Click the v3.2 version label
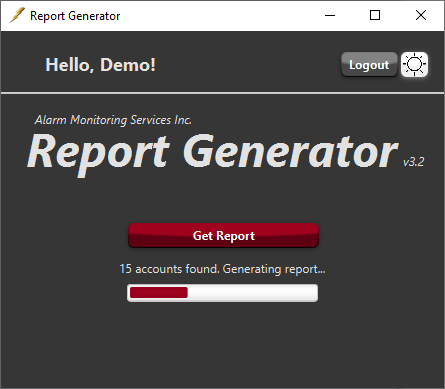 coord(414,162)
